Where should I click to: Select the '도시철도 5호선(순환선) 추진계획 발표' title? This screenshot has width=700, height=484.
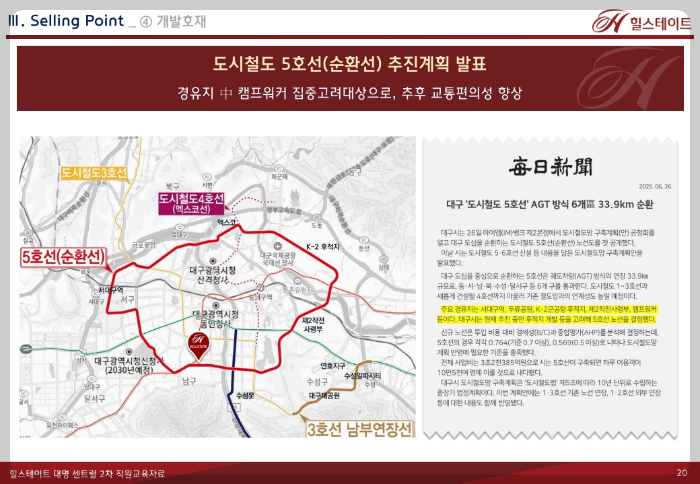coord(350,64)
